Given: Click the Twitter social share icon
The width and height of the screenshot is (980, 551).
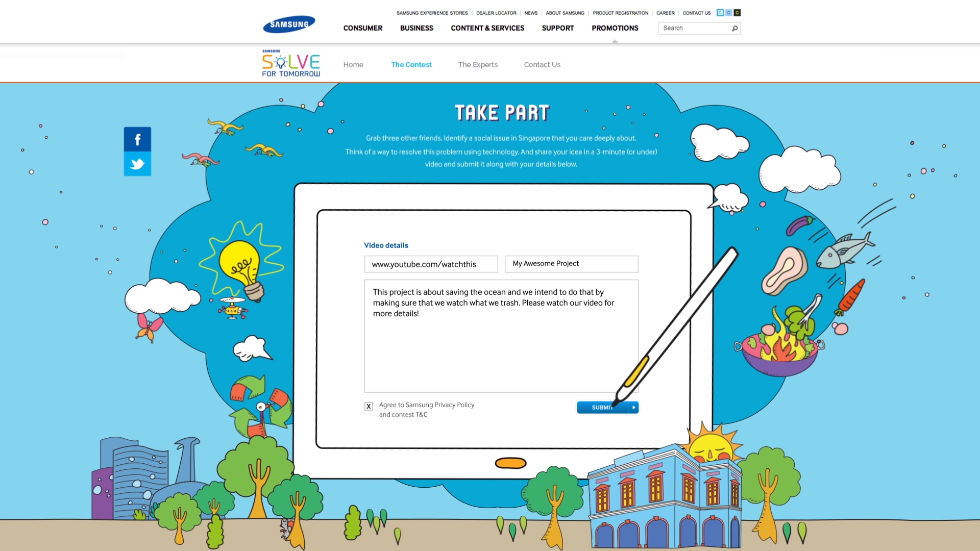Looking at the screenshot, I should [137, 163].
